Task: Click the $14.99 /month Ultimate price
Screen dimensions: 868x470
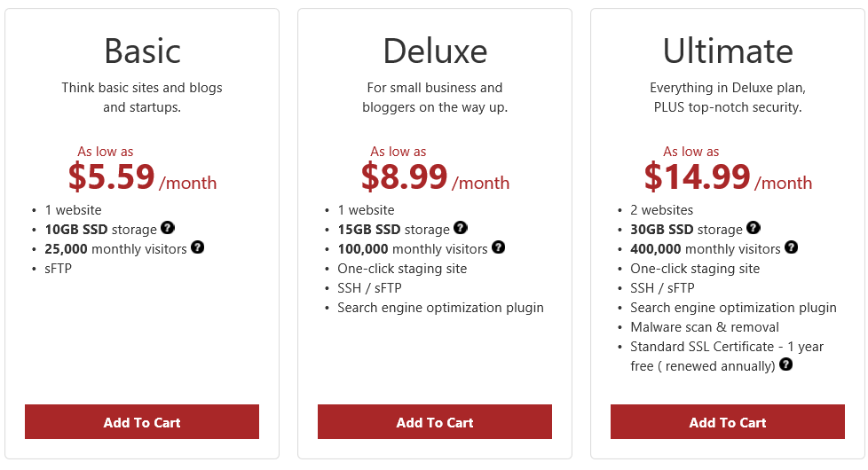Action: 728,177
